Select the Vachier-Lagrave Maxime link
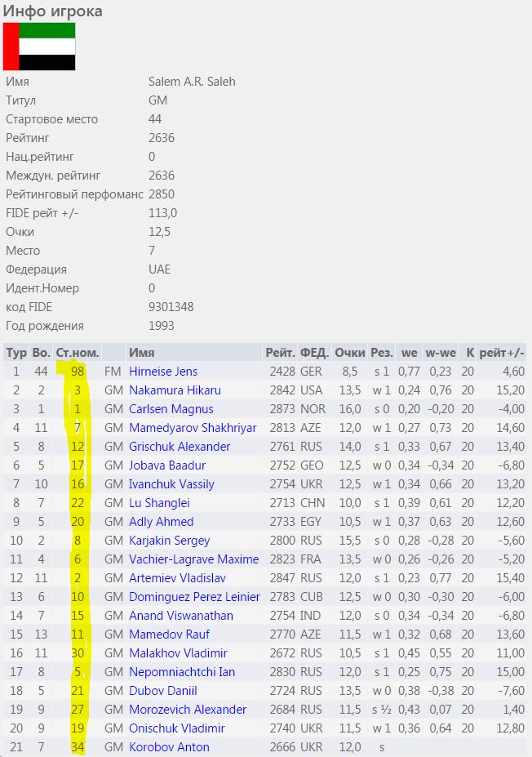532x757 pixels. (194, 559)
